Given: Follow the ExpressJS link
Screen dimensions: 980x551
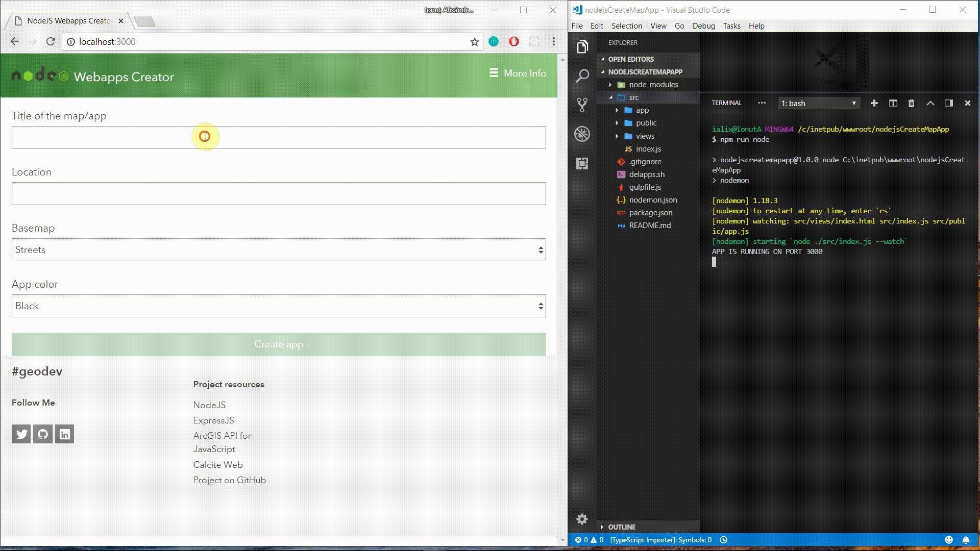Looking at the screenshot, I should pos(213,420).
